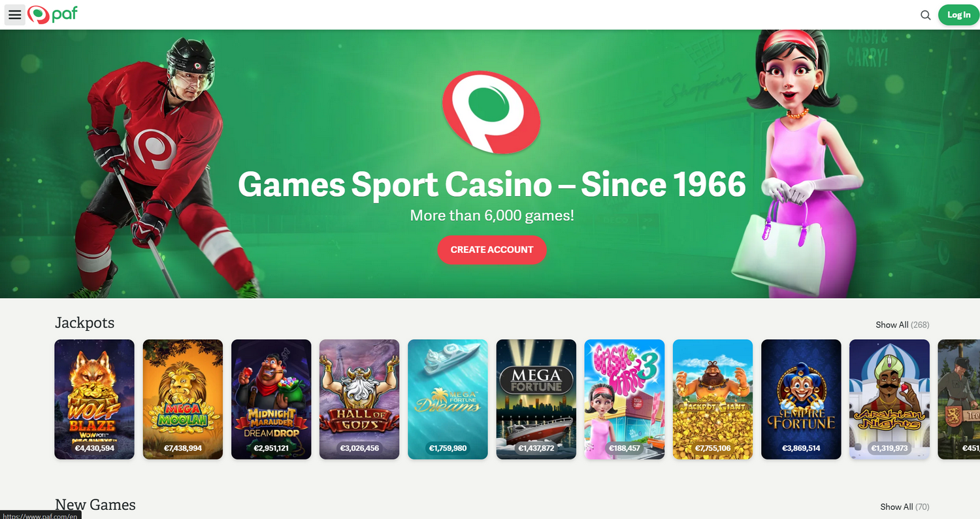Show all 268 Jackpots games
Screen dimensions: 980x519
click(x=902, y=325)
